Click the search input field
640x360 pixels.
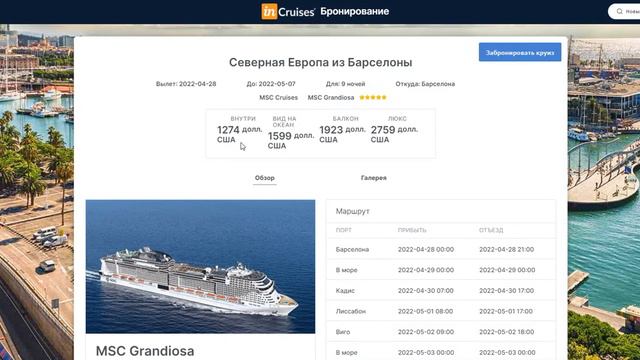coord(624,11)
